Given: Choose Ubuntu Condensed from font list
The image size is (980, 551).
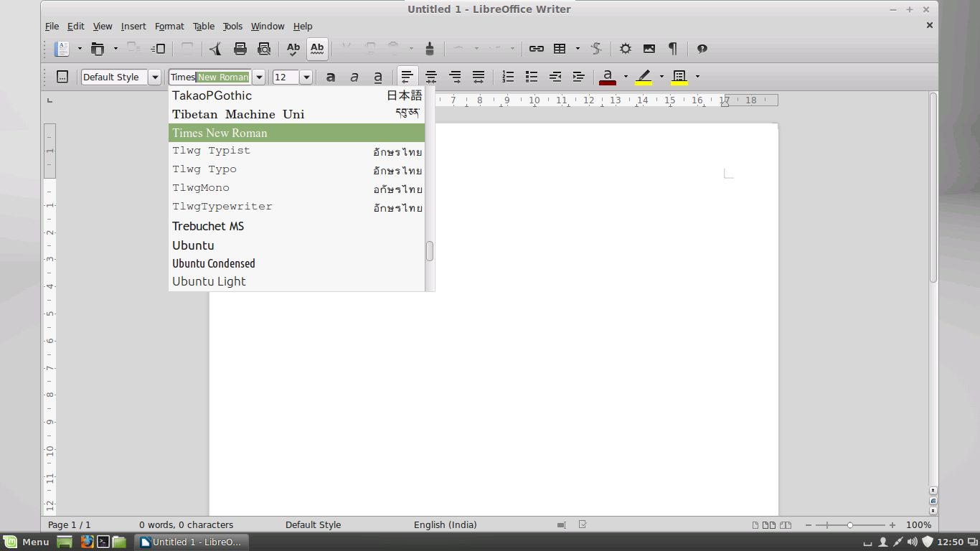Looking at the screenshot, I should [296, 263].
